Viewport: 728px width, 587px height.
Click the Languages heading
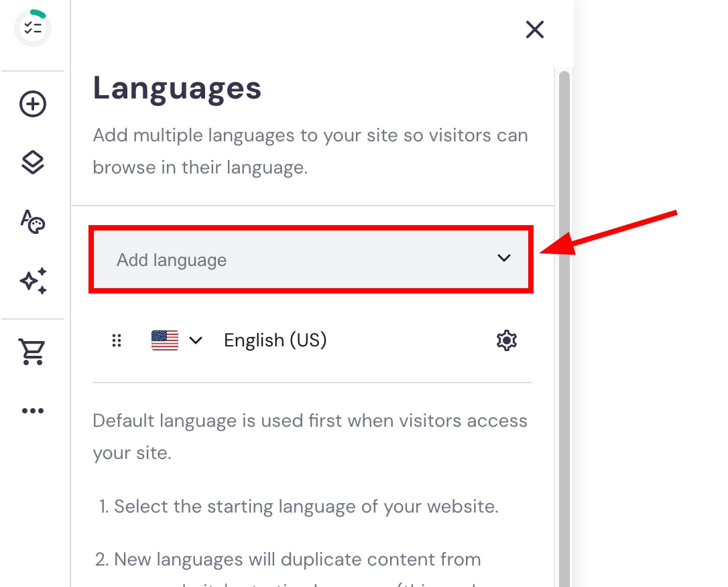coord(177,88)
